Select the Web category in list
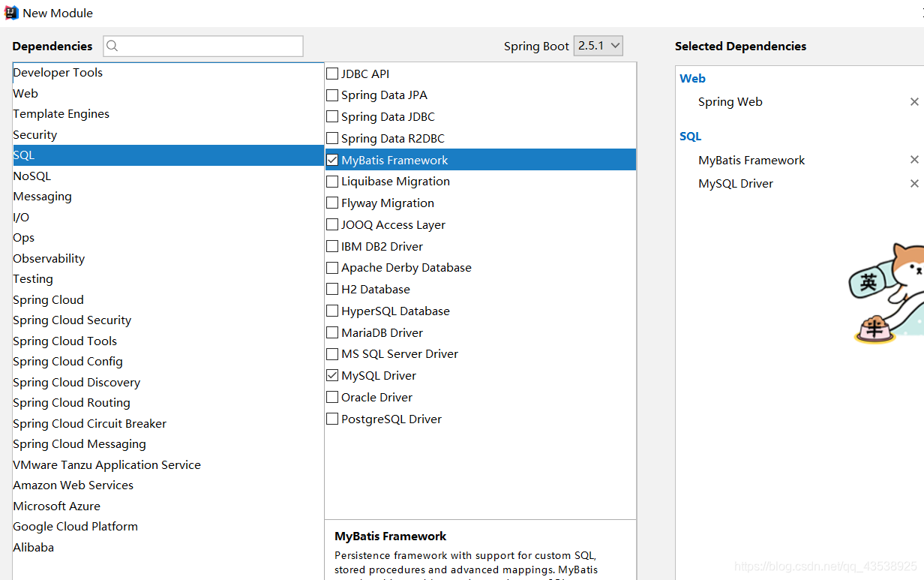 tap(168, 94)
